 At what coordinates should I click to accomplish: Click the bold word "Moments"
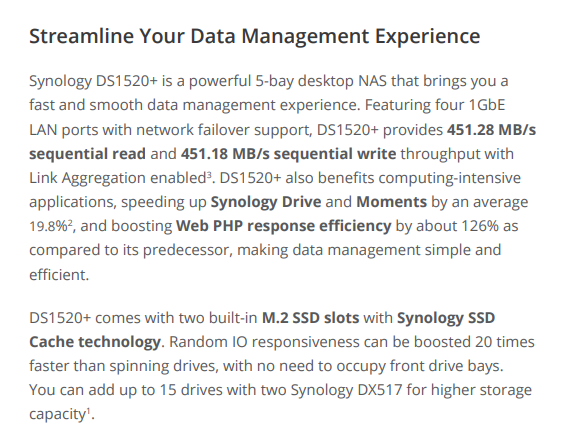391,202
